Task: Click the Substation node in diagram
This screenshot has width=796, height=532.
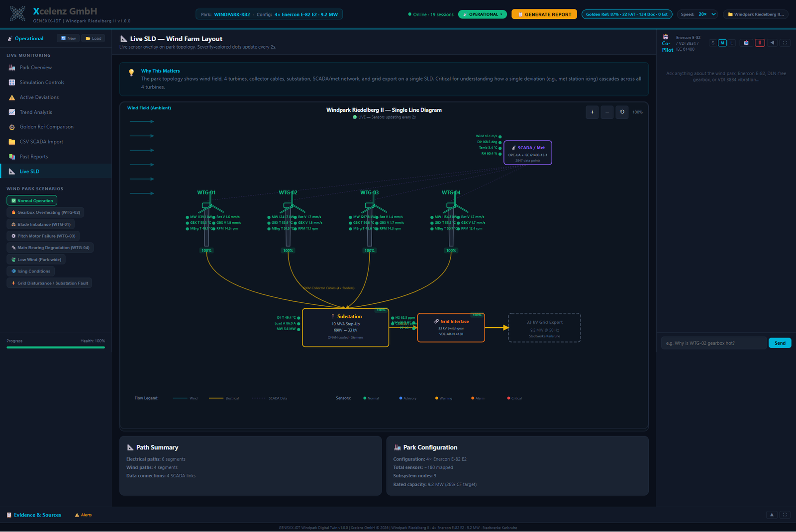Action: pyautogui.click(x=346, y=328)
